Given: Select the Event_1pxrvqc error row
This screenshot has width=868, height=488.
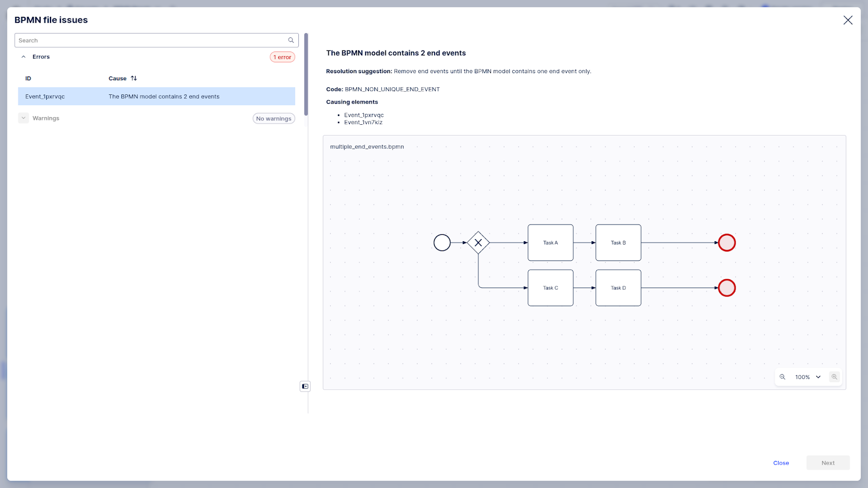Looking at the screenshot, I should coord(156,97).
